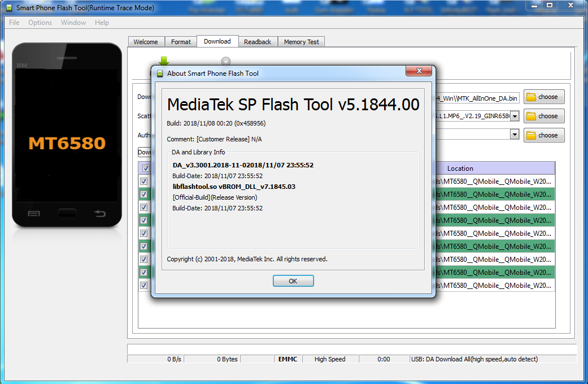
Task: Maximize the Smart Phone Flash Tool window
Action: [x=550, y=5]
